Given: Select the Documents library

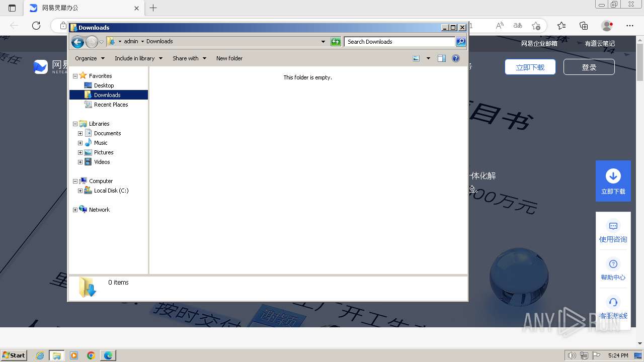Looking at the screenshot, I should 107,133.
